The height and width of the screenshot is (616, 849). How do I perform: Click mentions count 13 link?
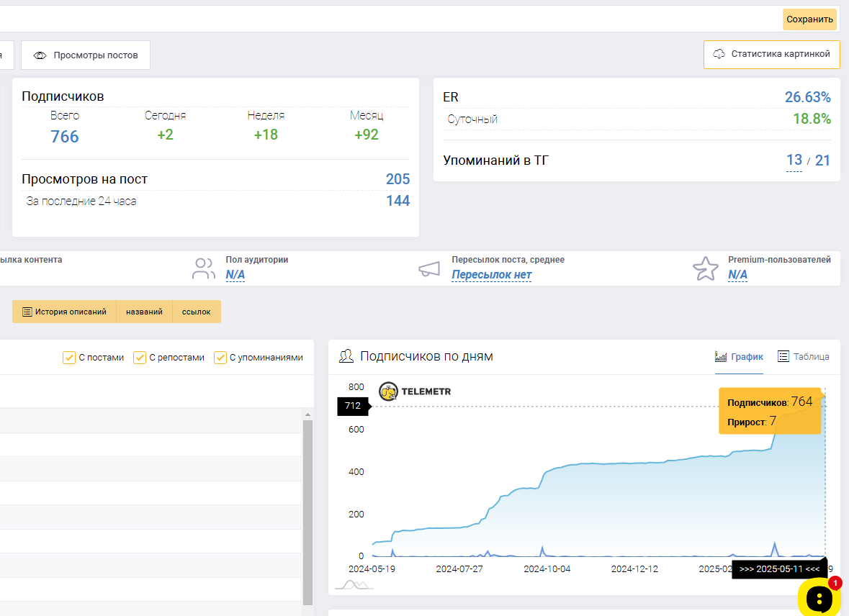click(x=794, y=160)
